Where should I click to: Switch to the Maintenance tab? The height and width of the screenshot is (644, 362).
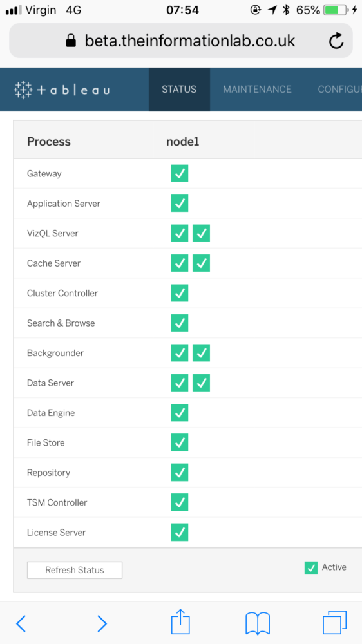257,89
